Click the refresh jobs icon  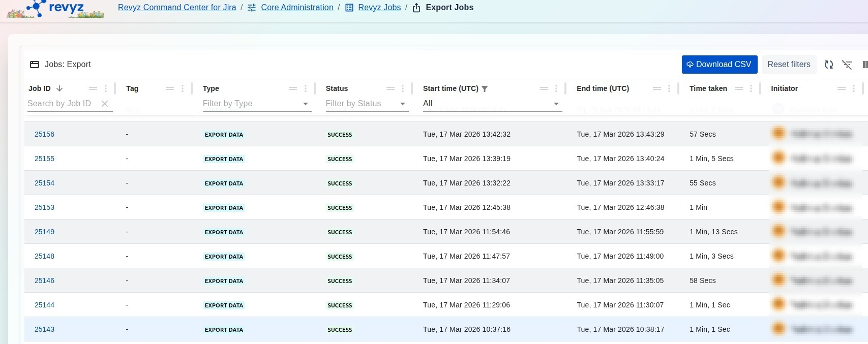click(828, 65)
